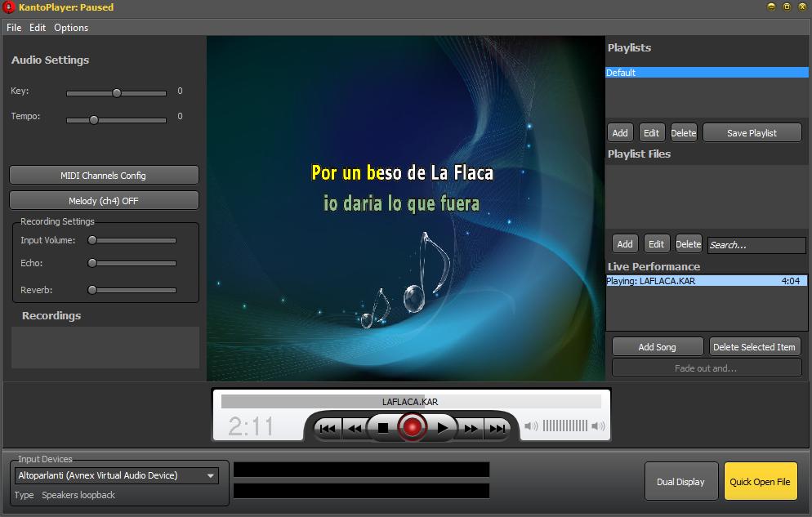This screenshot has height=517, width=812.
Task: Select the Default playlist
Action: point(707,73)
